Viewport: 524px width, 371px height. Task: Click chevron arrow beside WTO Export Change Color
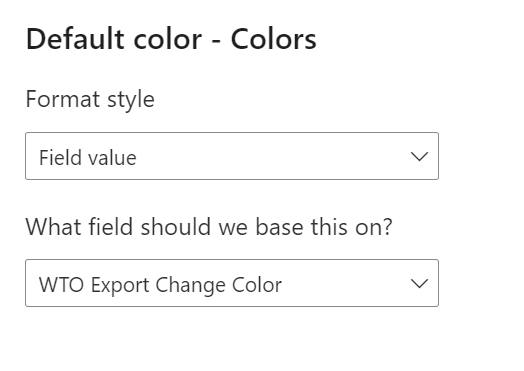[x=419, y=283]
